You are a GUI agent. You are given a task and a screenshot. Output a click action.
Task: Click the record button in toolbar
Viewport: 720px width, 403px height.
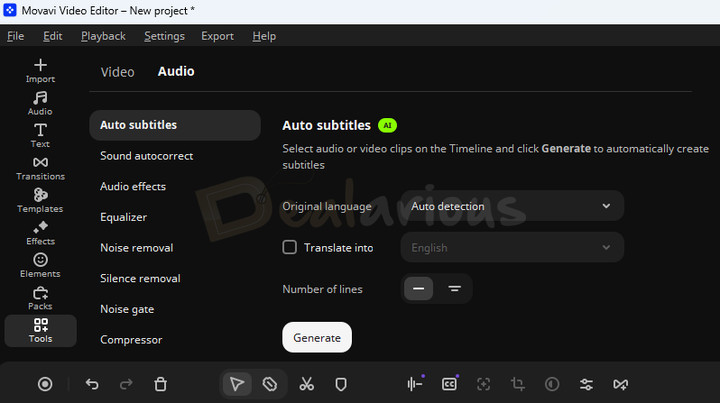click(45, 384)
